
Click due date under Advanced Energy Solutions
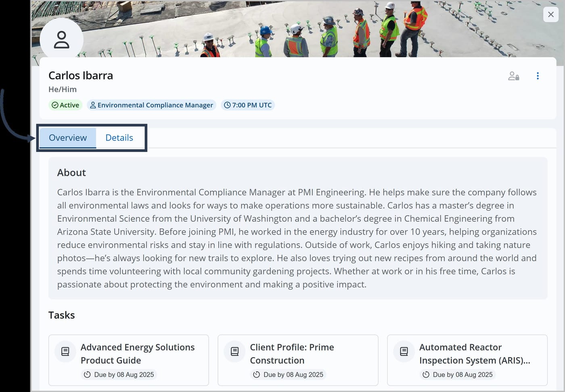click(x=119, y=375)
